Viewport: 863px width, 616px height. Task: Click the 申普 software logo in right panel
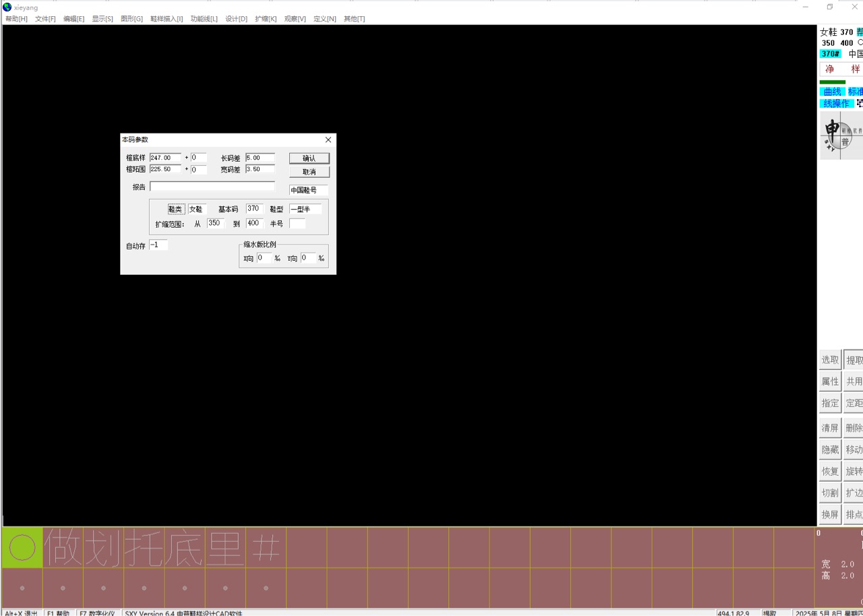841,135
